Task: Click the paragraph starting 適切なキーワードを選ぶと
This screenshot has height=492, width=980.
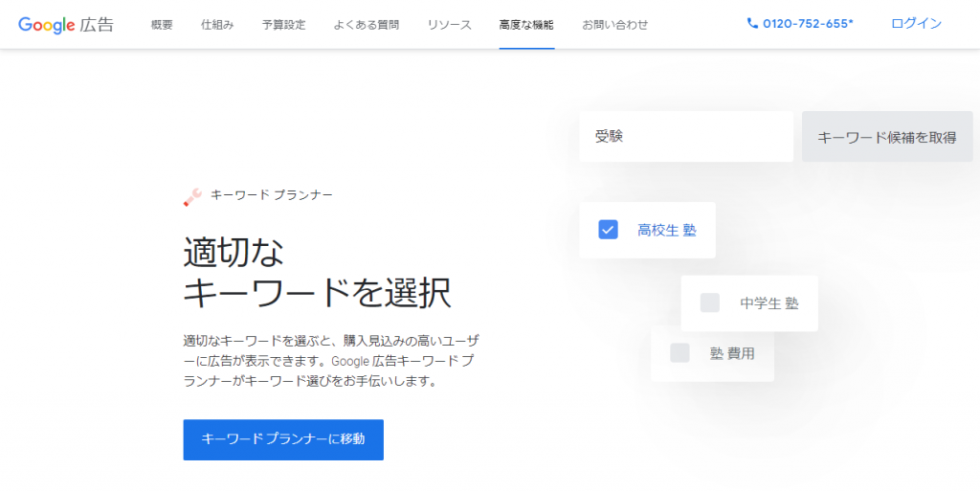Action: pos(332,361)
